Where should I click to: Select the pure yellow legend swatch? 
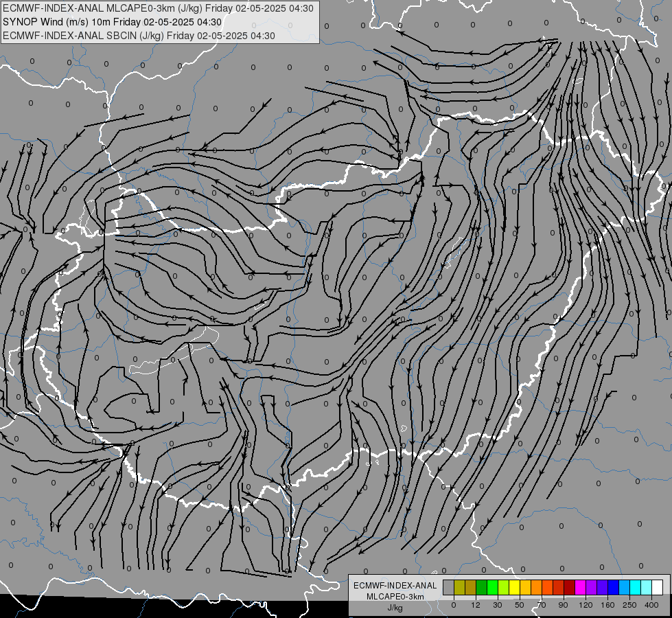pos(514,587)
